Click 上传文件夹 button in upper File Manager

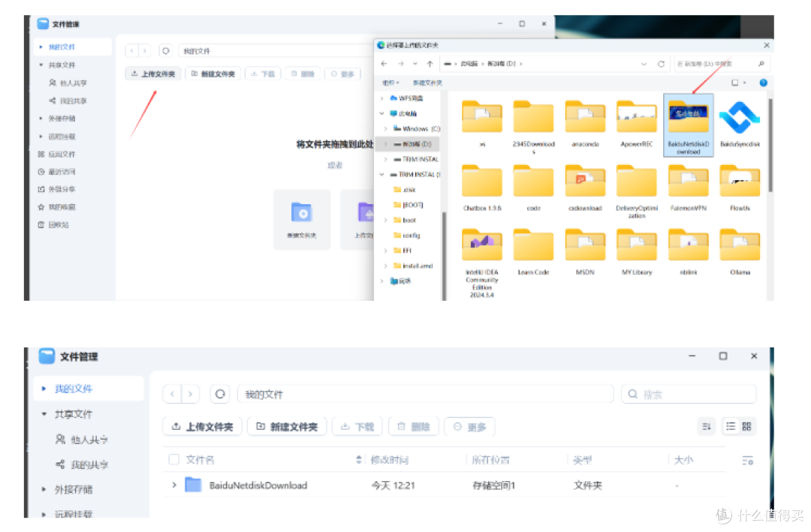click(153, 74)
